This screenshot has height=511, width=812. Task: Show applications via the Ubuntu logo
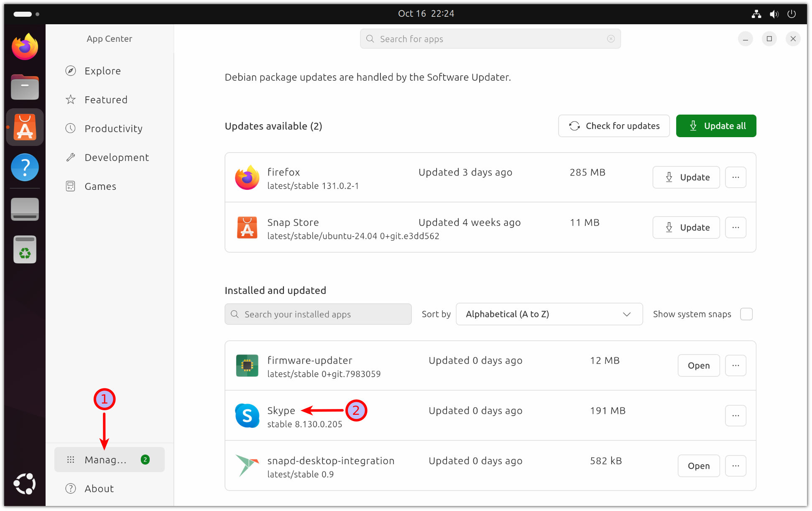coord(25,484)
